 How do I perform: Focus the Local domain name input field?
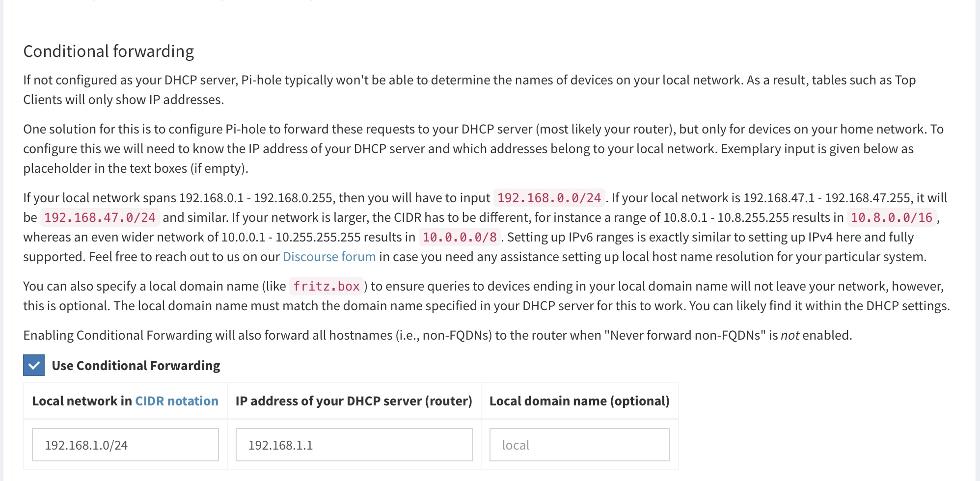coord(579,445)
